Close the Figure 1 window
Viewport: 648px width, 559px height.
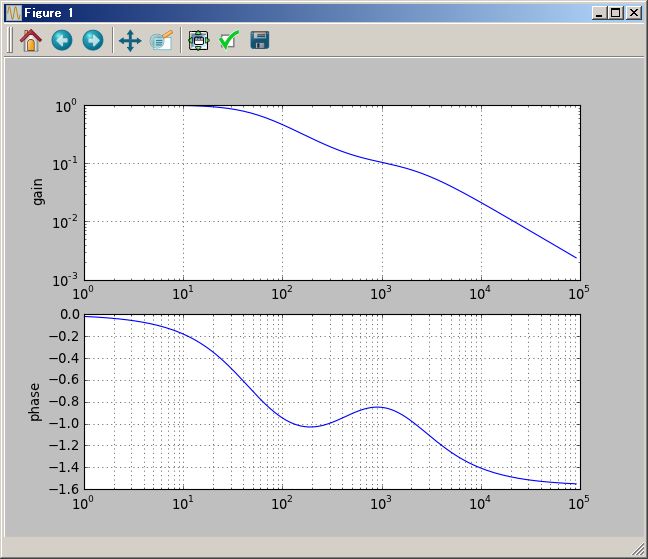point(634,13)
